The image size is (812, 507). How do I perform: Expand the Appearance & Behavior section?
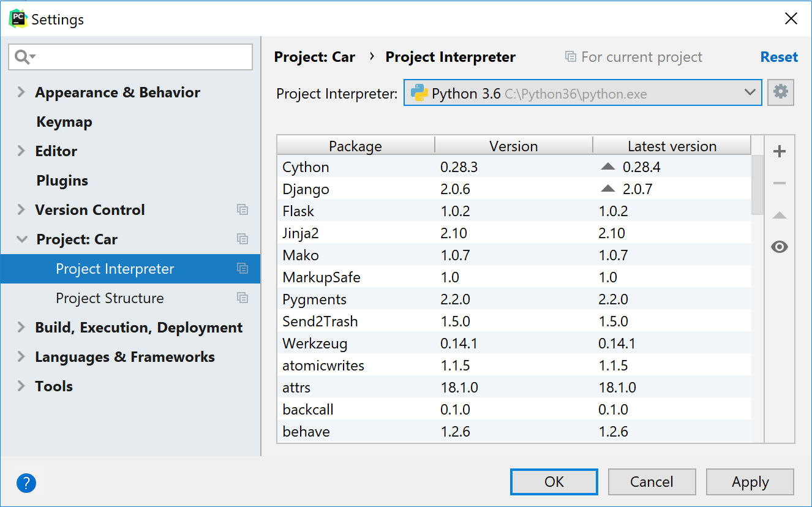[x=21, y=92]
